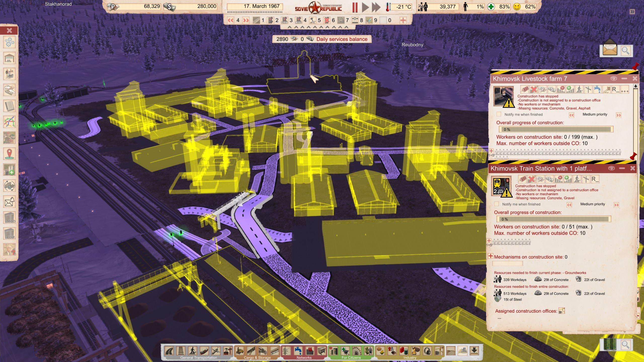Screen dimensions: 644x362
Task: Click the Train Station construction progress bar
Action: (553, 219)
